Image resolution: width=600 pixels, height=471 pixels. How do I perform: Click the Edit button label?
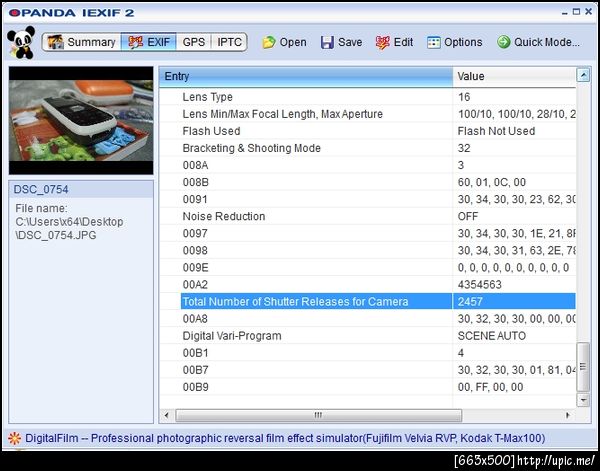[403, 42]
